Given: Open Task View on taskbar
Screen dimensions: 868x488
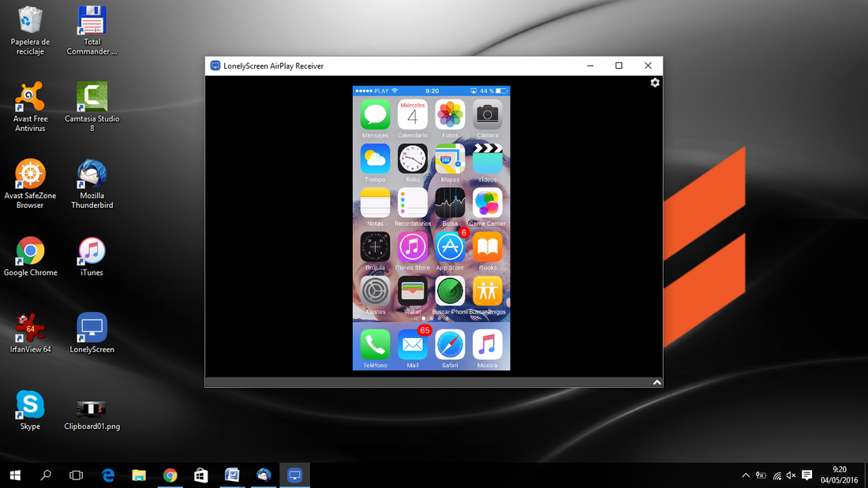Looking at the screenshot, I should click(77, 475).
